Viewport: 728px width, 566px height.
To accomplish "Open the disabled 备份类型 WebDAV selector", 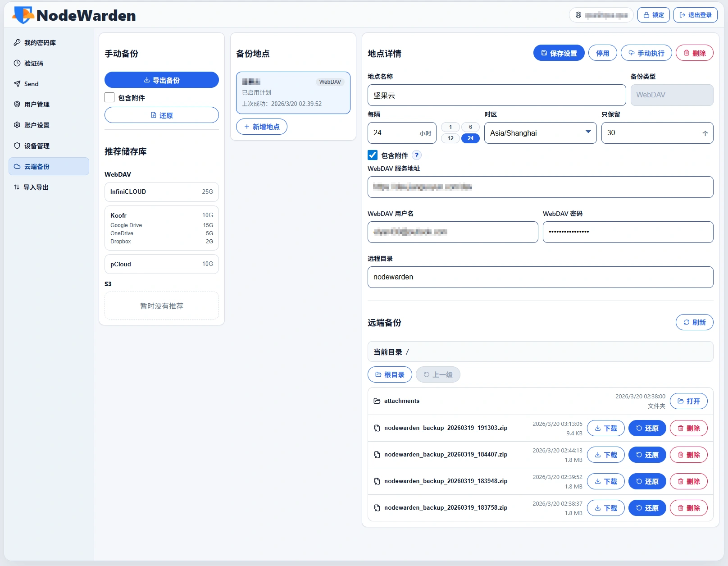I will click(x=671, y=95).
